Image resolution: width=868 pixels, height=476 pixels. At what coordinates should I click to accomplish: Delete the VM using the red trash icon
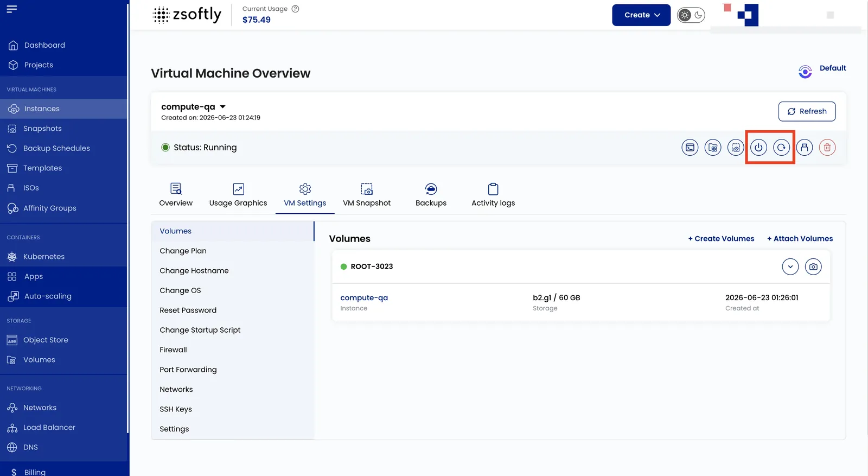click(x=827, y=147)
